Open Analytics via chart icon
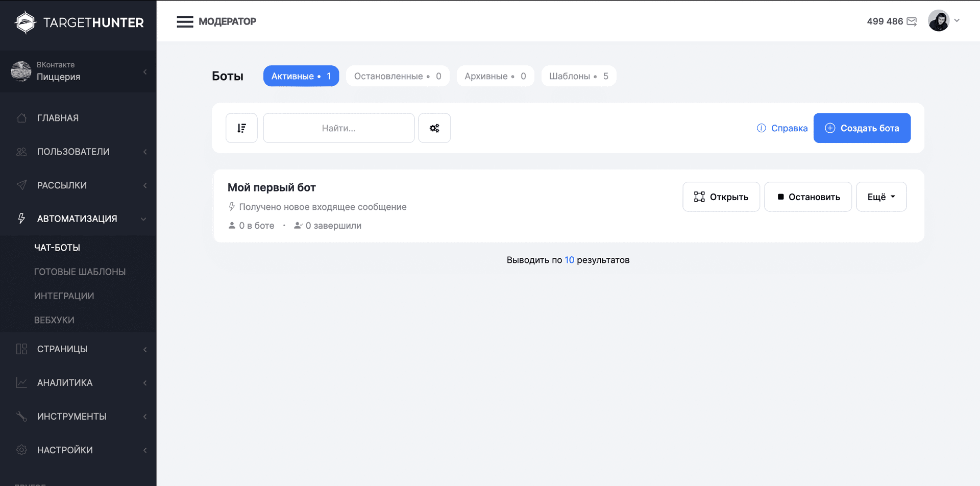This screenshot has height=486, width=980. click(21, 383)
